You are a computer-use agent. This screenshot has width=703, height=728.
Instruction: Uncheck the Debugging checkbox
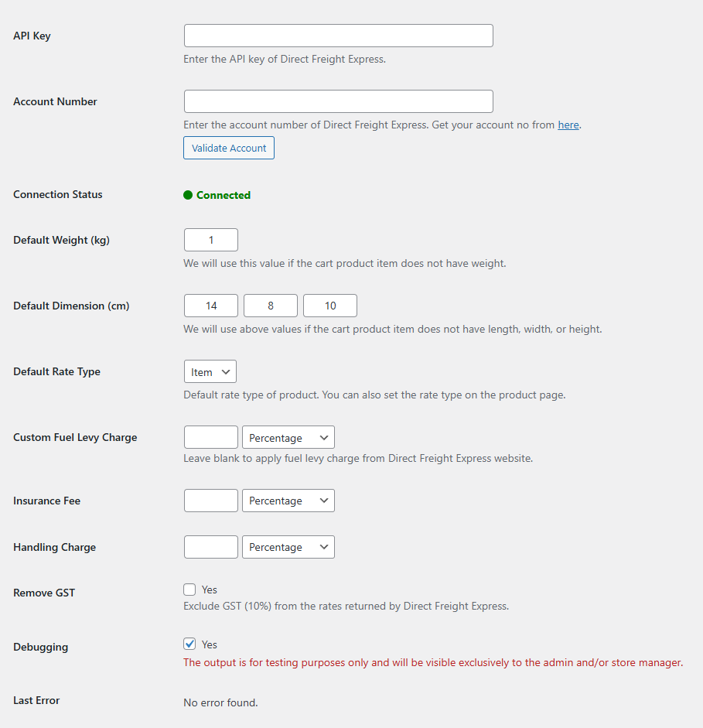point(189,644)
